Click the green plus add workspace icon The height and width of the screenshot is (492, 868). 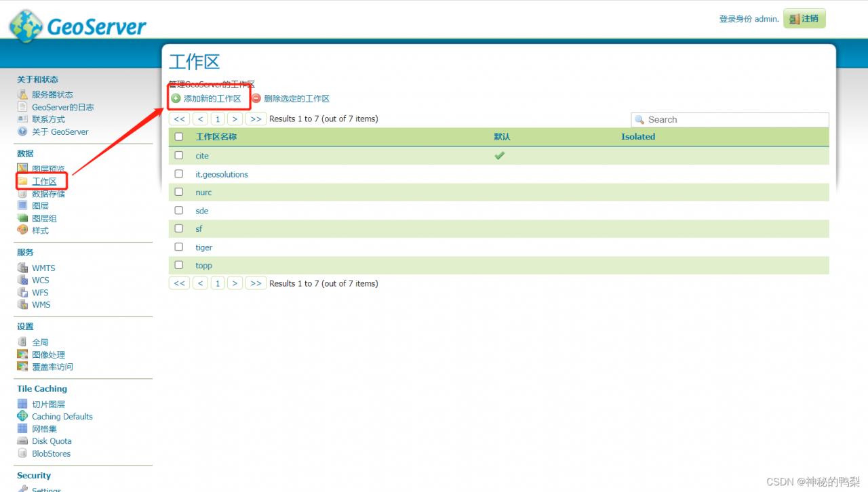pos(176,98)
